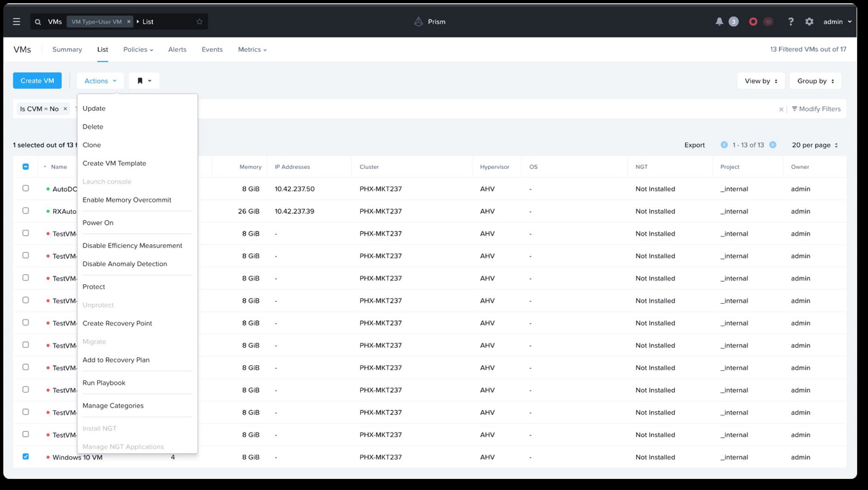The width and height of the screenshot is (868, 490).
Task: Select Create Recovery Point from Actions menu
Action: 117,323
